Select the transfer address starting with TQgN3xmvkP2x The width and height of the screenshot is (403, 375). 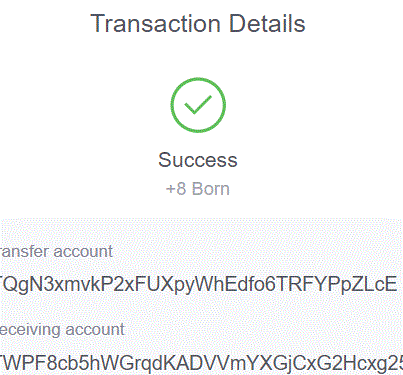point(199,285)
